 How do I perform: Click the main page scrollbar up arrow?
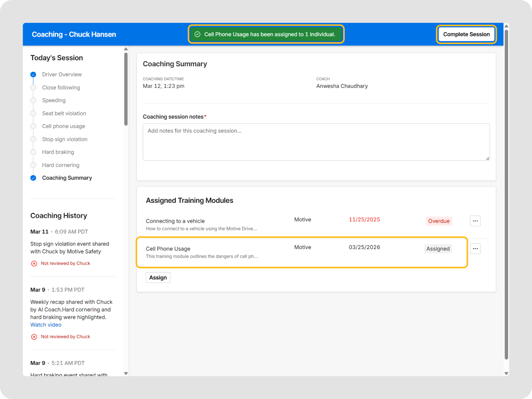pyautogui.click(x=506, y=26)
